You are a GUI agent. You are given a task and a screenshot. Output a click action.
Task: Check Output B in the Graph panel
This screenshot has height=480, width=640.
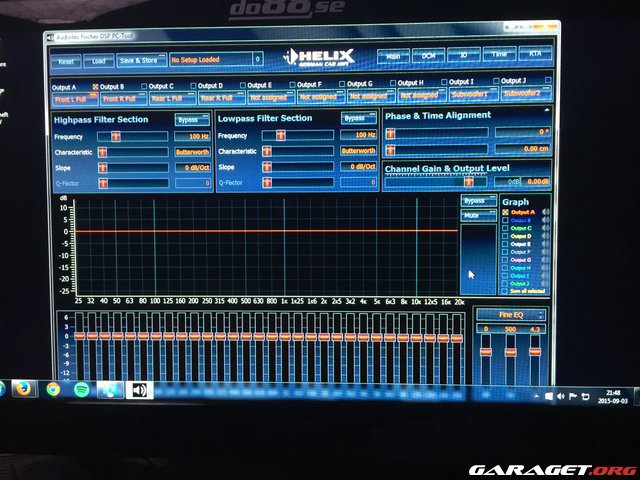point(505,221)
